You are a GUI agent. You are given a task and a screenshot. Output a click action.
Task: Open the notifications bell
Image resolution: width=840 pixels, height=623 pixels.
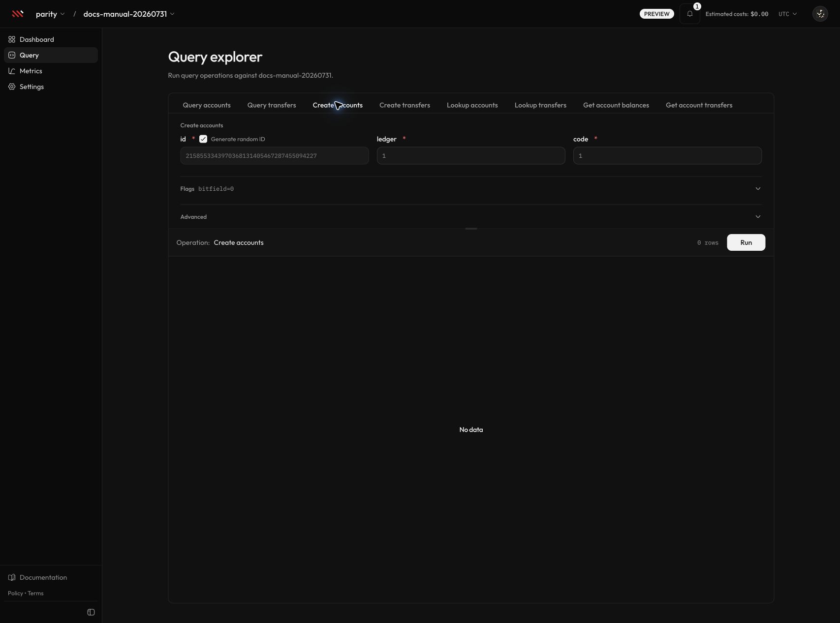689,14
